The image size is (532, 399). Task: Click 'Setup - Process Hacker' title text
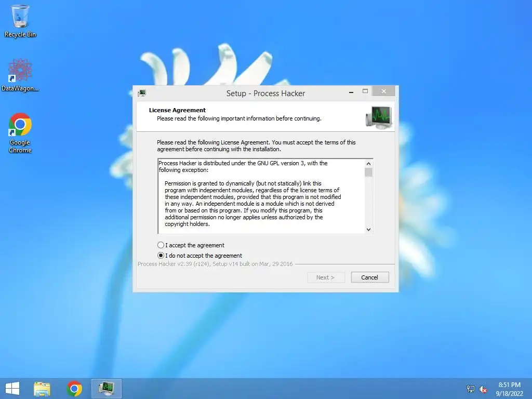tap(265, 94)
